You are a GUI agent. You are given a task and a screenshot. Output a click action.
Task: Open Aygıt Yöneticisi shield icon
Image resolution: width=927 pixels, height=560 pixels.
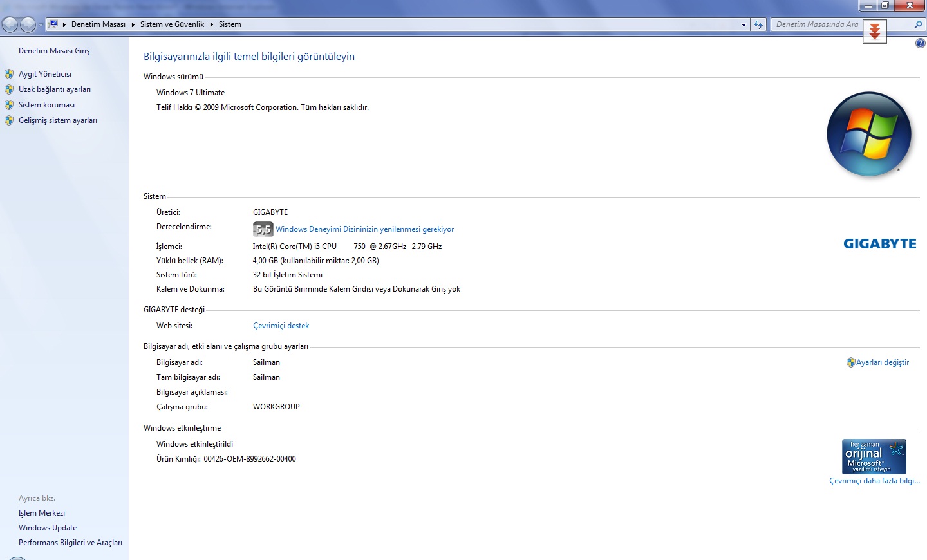9,74
